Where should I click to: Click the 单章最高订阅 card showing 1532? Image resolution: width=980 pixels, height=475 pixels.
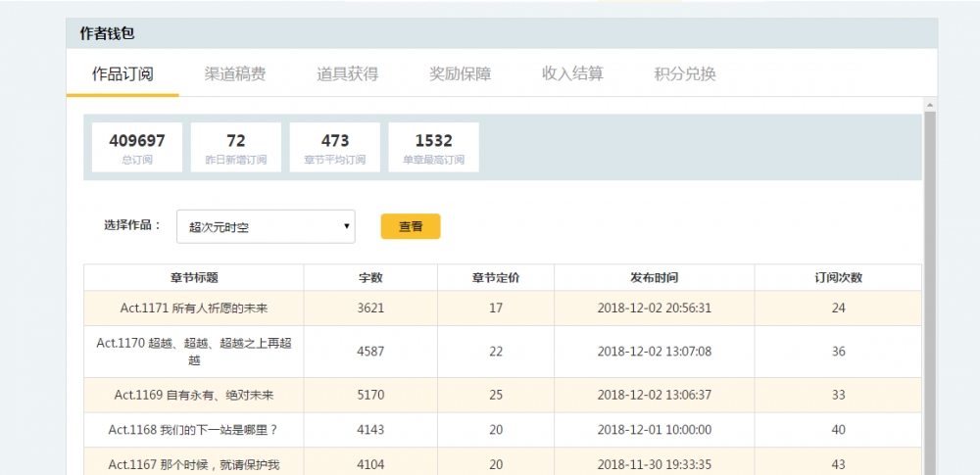(x=433, y=147)
